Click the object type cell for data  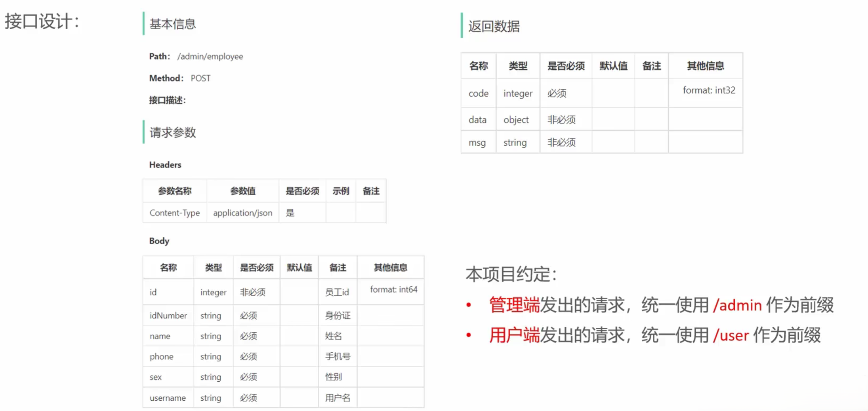[516, 120]
